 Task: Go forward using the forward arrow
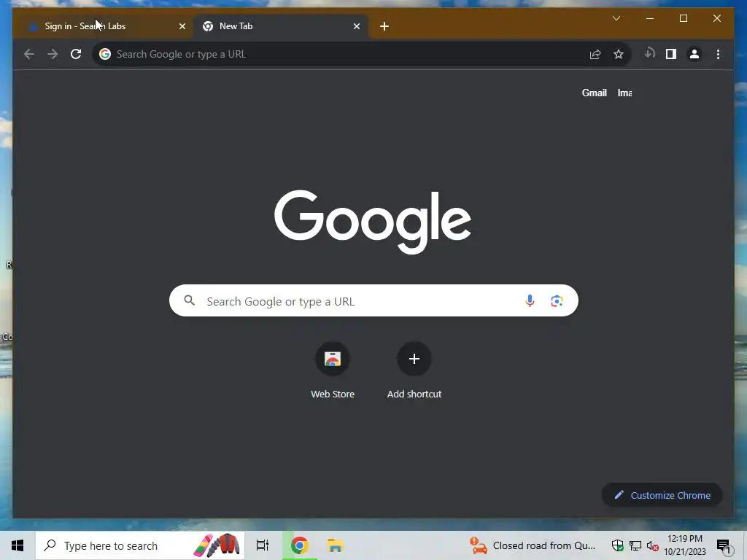pyautogui.click(x=53, y=54)
